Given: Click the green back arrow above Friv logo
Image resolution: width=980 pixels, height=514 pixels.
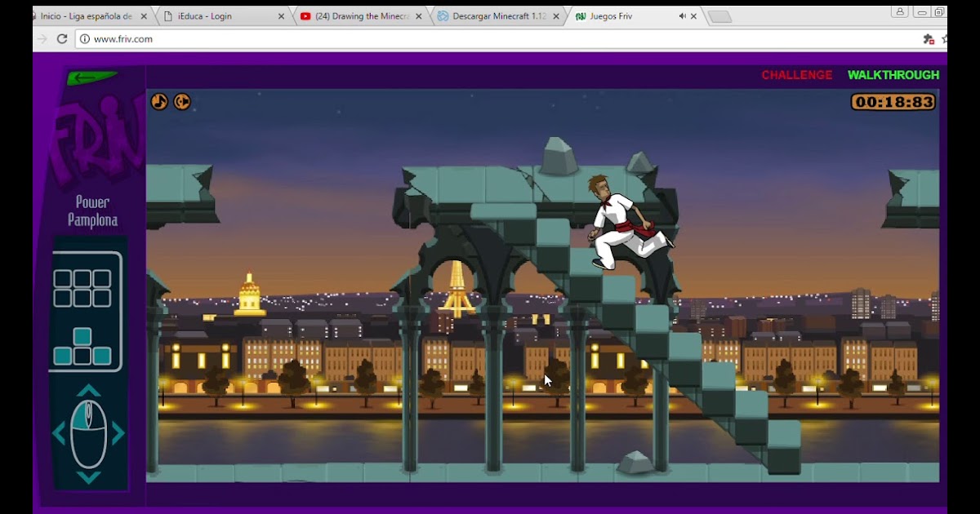Looking at the screenshot, I should (x=91, y=78).
